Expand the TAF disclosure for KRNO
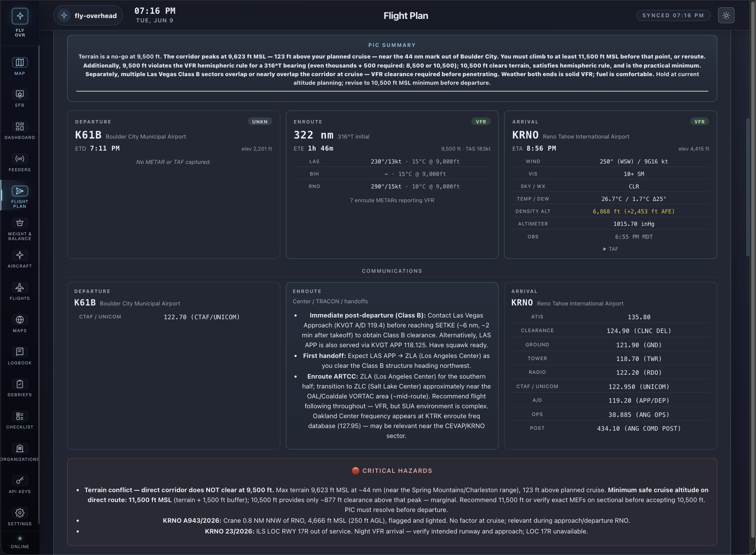The height and width of the screenshot is (555, 756). click(610, 249)
